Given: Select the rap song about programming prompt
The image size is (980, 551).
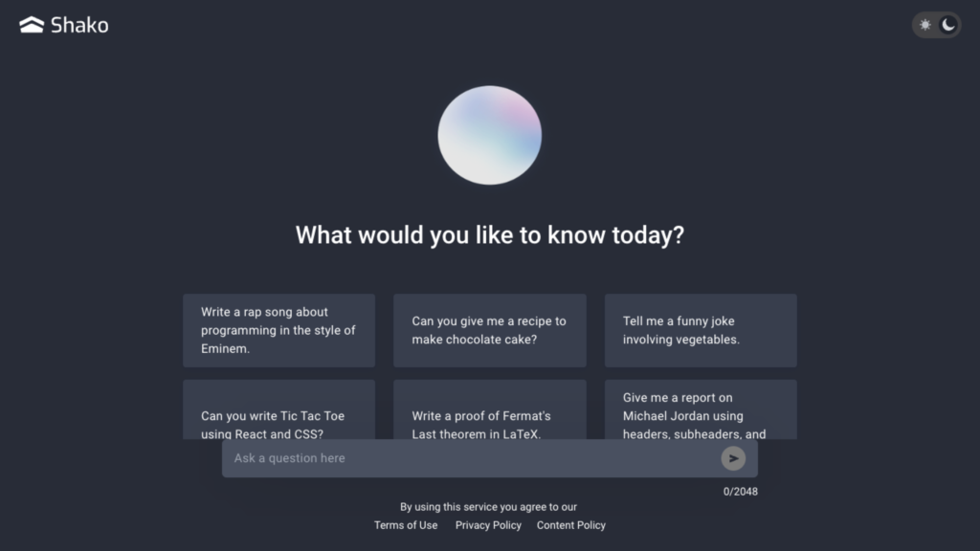Looking at the screenshot, I should [278, 330].
